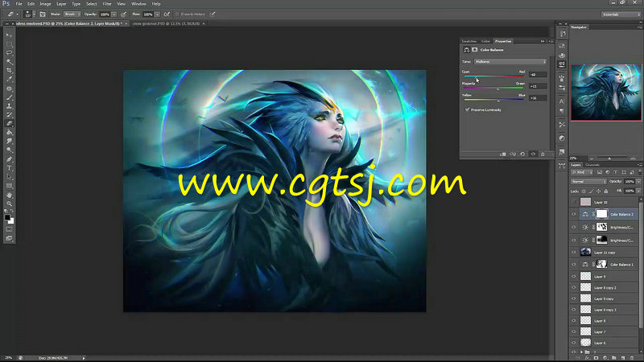Show the hidden Layer 10
This screenshot has width=644, height=362.
[574, 202]
